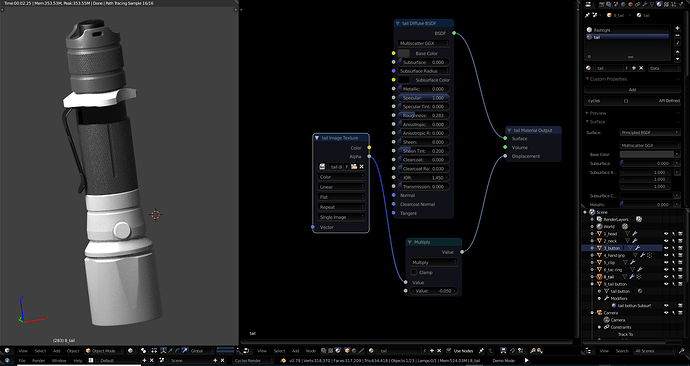Open the info editor type icon beside File

click(7, 360)
